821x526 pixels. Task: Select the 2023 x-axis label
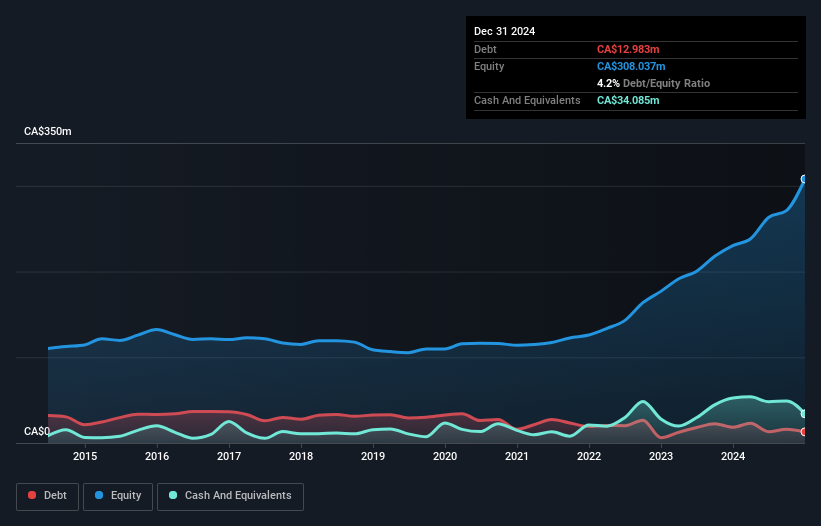tap(661, 456)
